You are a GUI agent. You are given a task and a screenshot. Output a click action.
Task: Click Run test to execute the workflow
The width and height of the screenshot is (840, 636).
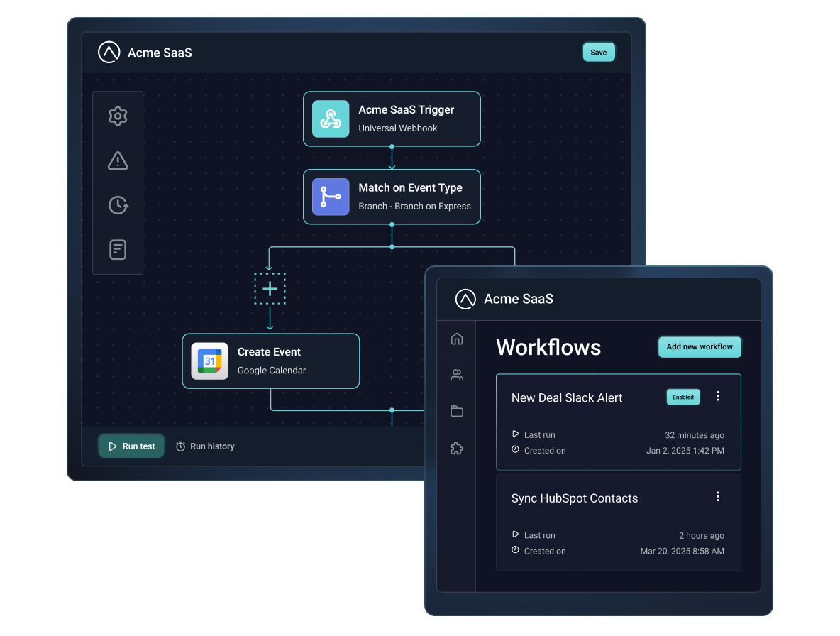coord(131,446)
